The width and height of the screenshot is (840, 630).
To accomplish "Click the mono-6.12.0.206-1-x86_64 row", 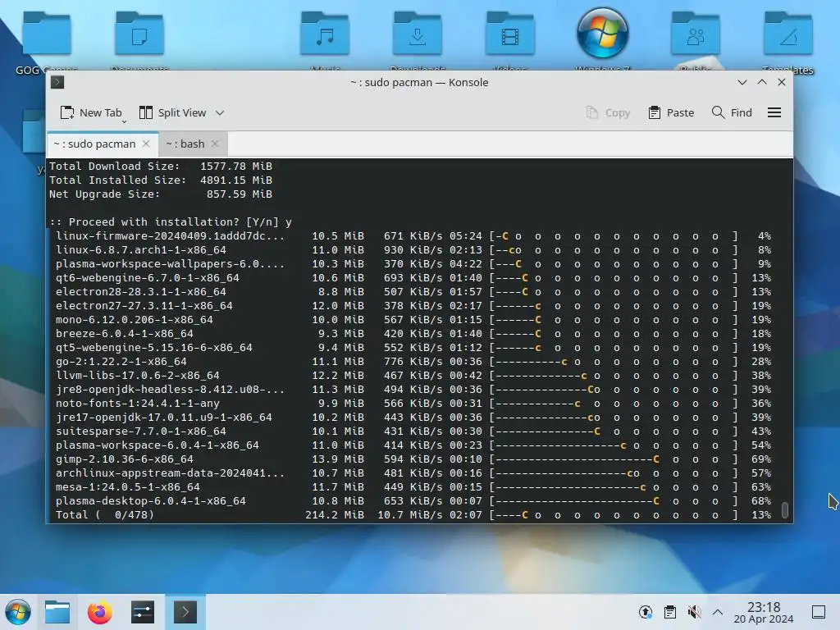I will pyautogui.click(x=413, y=319).
